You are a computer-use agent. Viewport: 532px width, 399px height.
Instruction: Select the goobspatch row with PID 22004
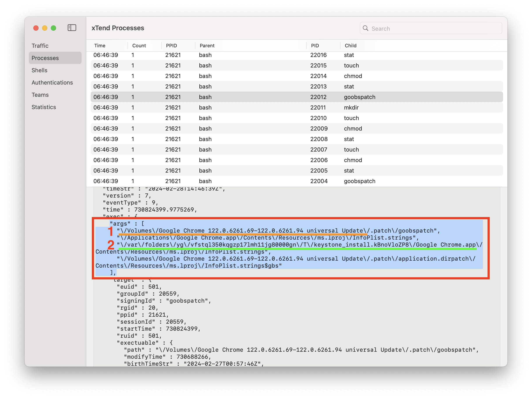296,181
